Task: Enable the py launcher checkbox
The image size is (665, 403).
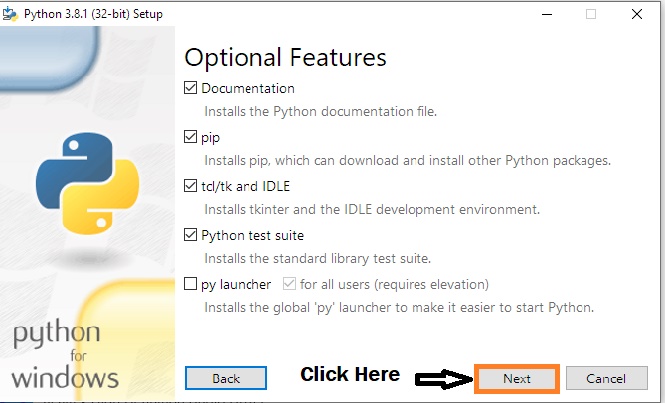Action: tap(190, 283)
